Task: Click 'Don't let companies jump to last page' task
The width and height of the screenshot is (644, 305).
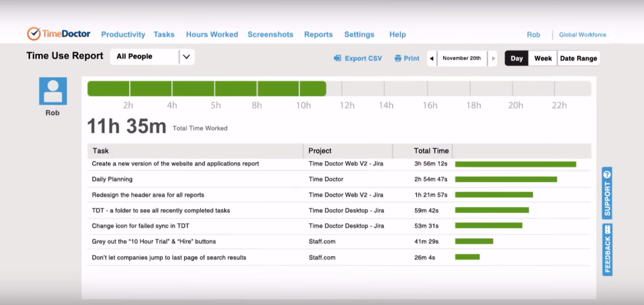Action: pyautogui.click(x=169, y=258)
